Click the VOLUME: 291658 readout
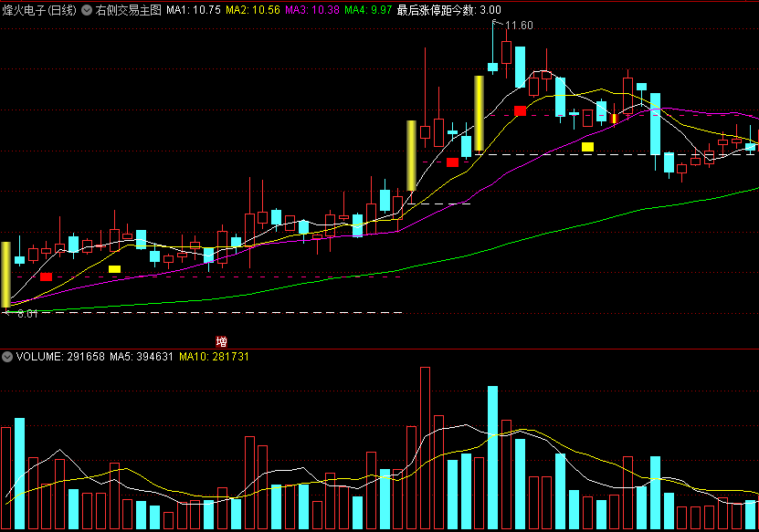Viewport: 759px width, 532px height. [x=60, y=357]
